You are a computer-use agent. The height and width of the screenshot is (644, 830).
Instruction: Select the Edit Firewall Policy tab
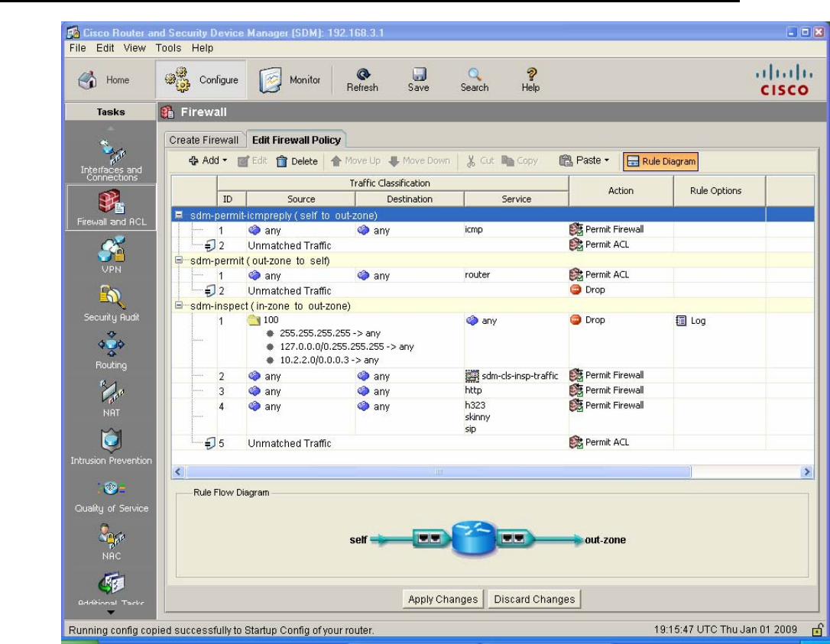297,141
